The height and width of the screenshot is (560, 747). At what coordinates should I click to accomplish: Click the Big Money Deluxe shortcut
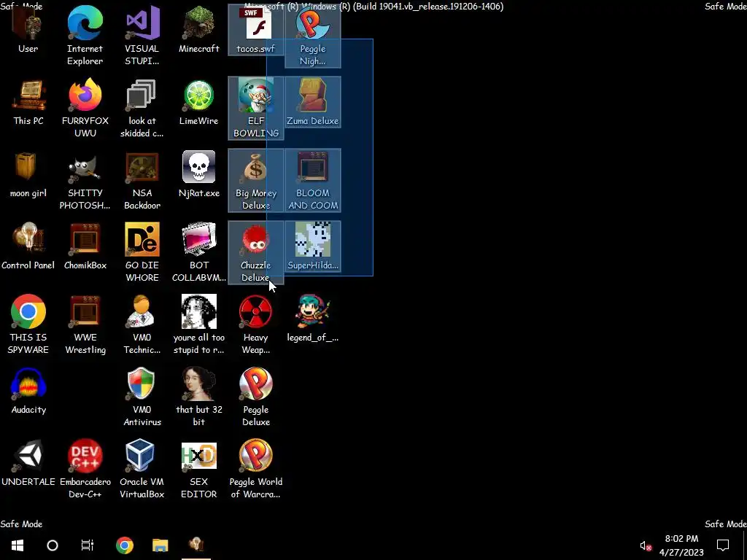[256, 181]
